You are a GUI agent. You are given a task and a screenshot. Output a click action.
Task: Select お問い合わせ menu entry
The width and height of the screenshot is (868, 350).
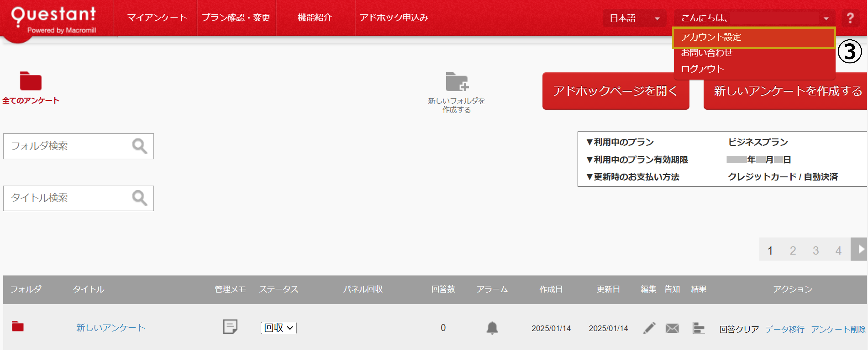[707, 53]
